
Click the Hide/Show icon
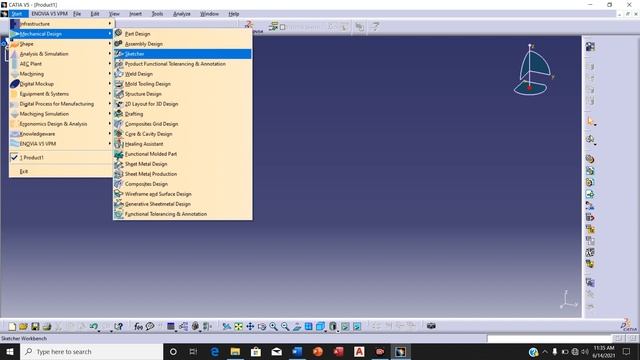click(345, 326)
